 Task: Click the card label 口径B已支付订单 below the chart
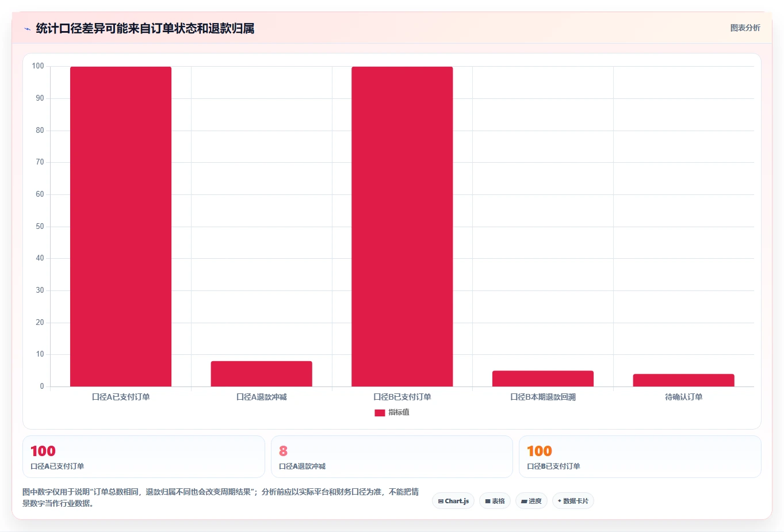553,466
